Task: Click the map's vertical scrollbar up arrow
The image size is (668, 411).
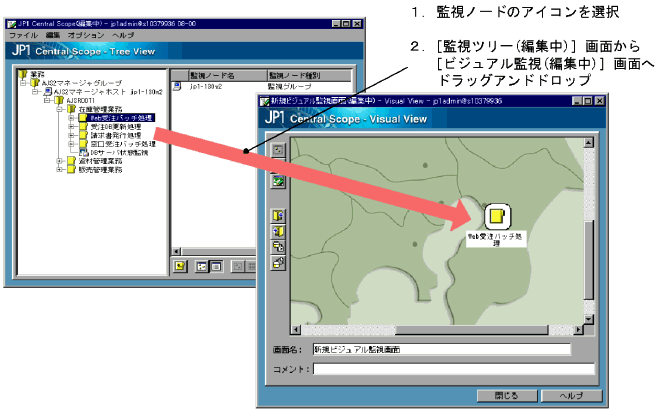Action: 589,142
